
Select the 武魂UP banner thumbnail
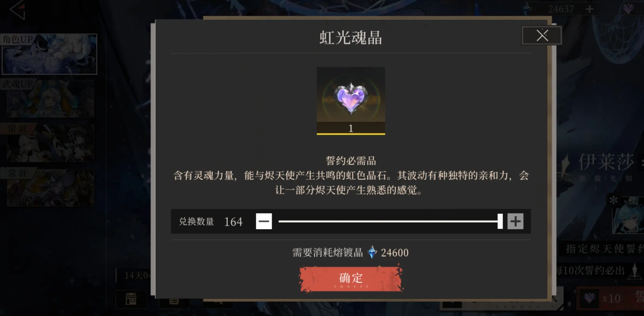[x=50, y=99]
